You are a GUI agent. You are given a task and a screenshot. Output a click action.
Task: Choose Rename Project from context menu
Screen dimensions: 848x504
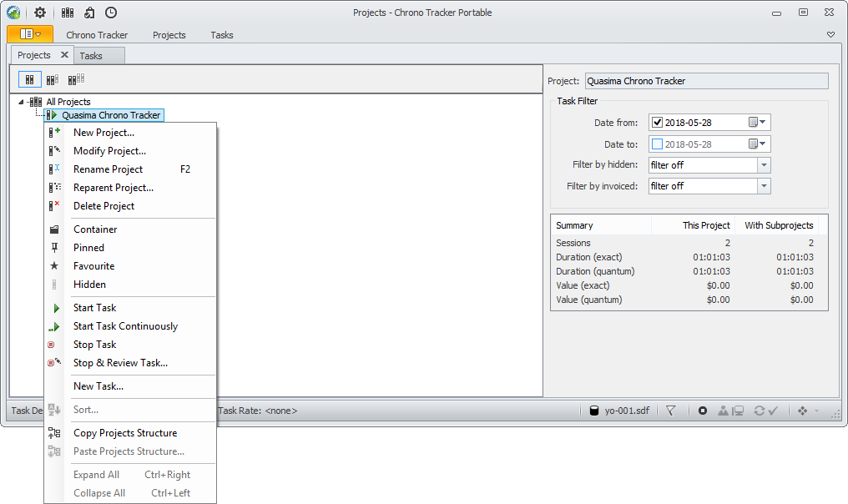coord(130,169)
